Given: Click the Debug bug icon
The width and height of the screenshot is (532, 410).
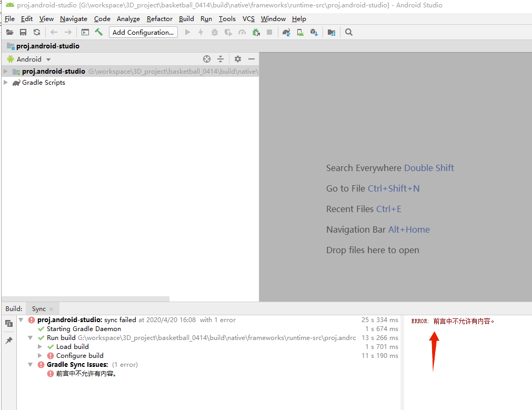Looking at the screenshot, I should pyautogui.click(x=214, y=32).
